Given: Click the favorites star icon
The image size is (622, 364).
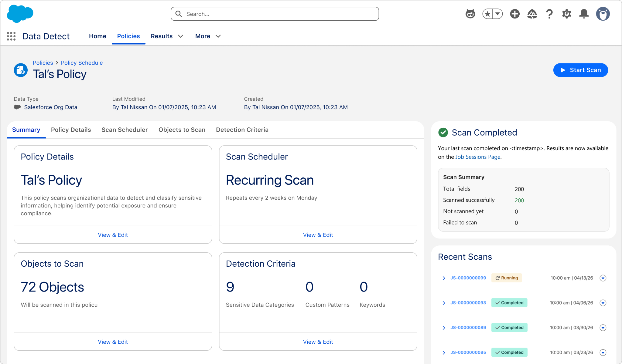Looking at the screenshot, I should (x=488, y=14).
